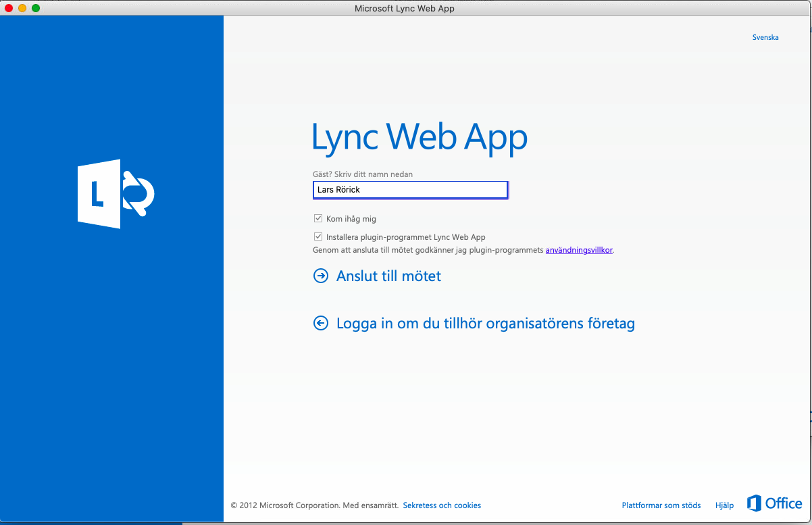Open Sekretess och cookies link

point(442,505)
